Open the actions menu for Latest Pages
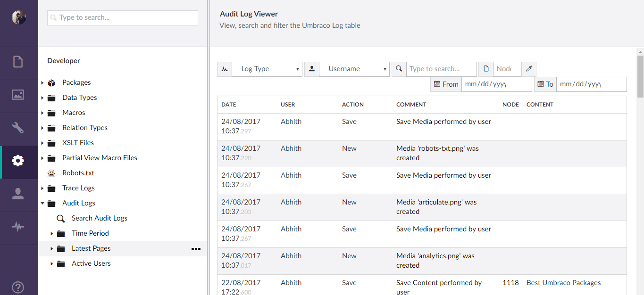 point(196,249)
